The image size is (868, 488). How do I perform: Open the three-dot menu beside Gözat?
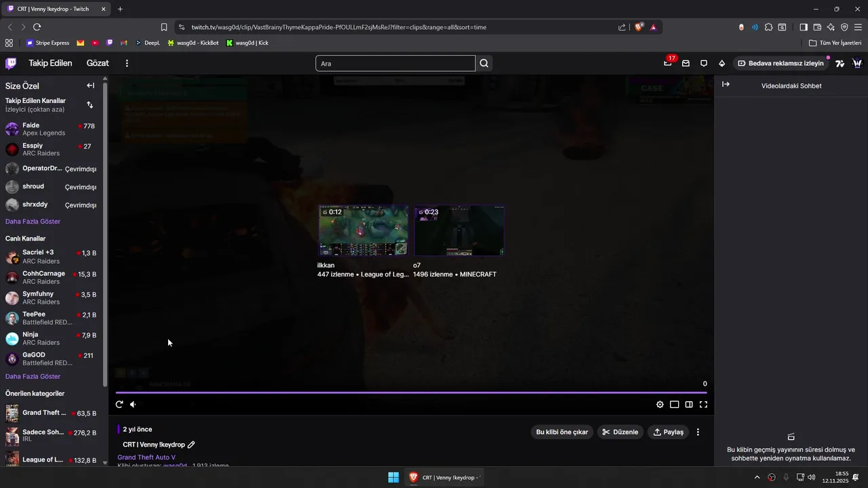[127, 63]
